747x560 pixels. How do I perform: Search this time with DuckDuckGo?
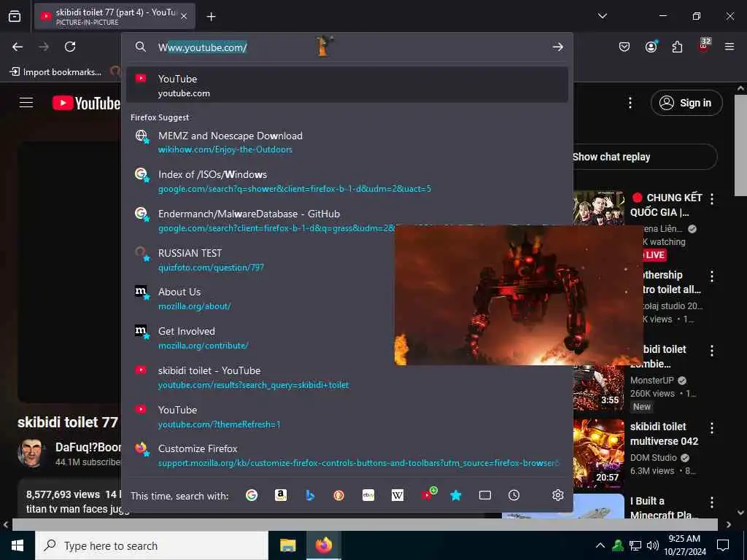point(338,495)
